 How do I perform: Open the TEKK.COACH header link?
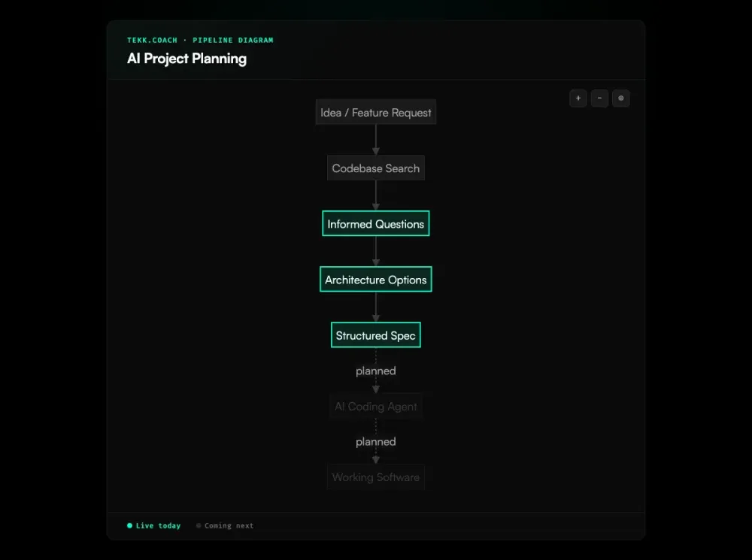pos(153,40)
